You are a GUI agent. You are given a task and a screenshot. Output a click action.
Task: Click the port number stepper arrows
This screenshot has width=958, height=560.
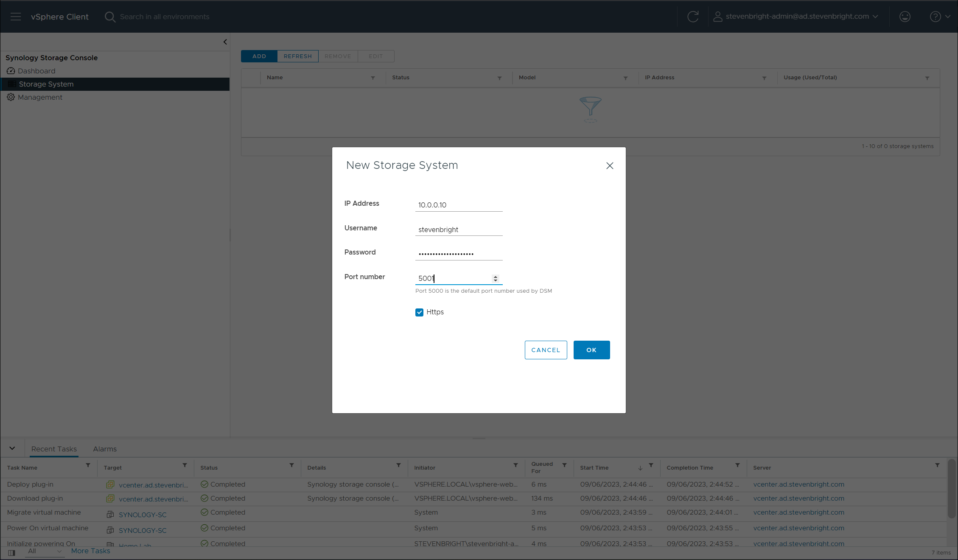(495, 279)
